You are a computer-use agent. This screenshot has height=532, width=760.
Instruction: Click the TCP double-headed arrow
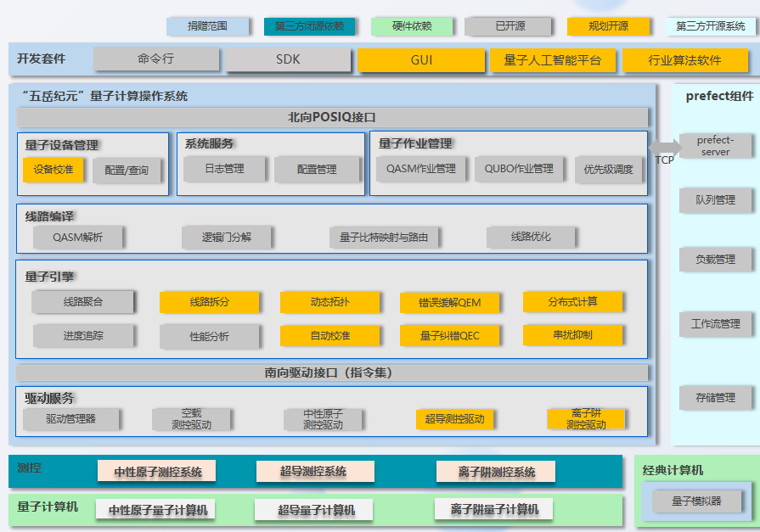[x=665, y=146]
